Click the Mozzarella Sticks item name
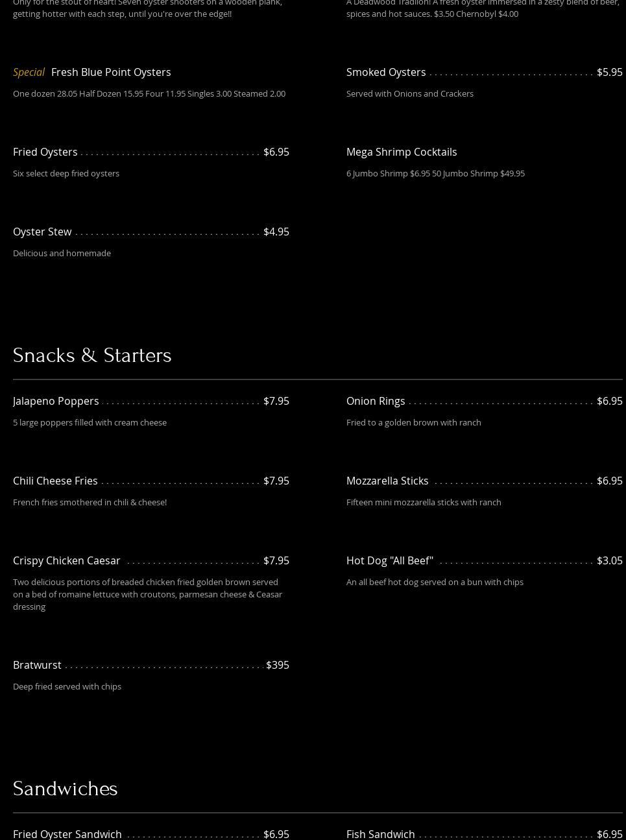Screen dimensions: 626x840 [387, 481]
